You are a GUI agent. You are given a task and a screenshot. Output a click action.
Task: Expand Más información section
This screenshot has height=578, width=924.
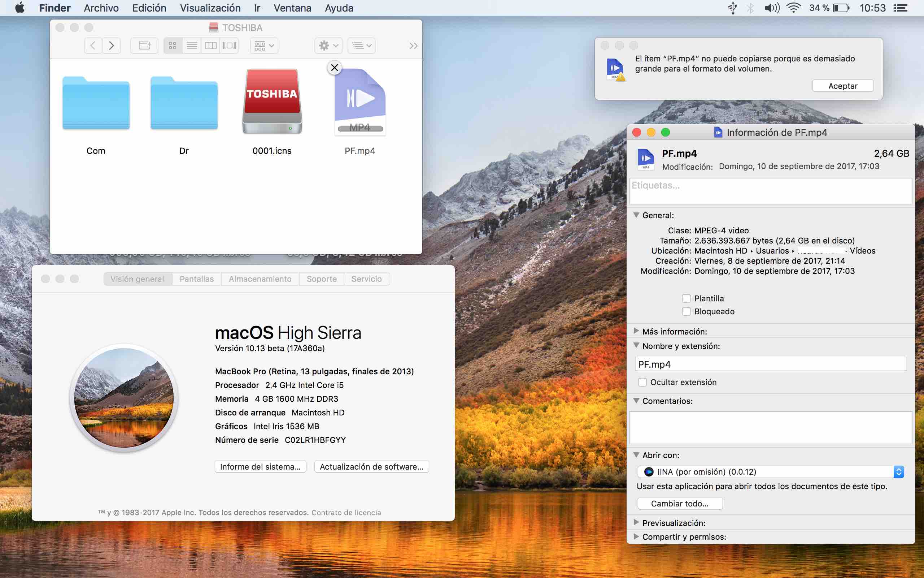coord(636,331)
